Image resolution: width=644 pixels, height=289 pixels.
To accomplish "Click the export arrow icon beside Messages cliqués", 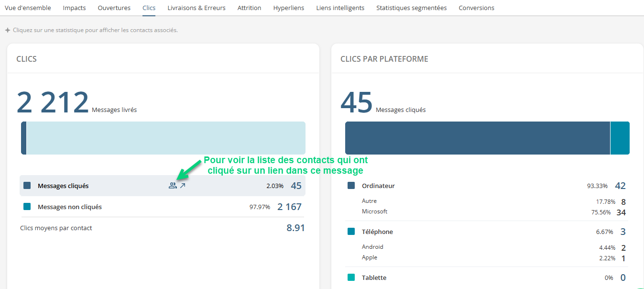I will tap(183, 186).
